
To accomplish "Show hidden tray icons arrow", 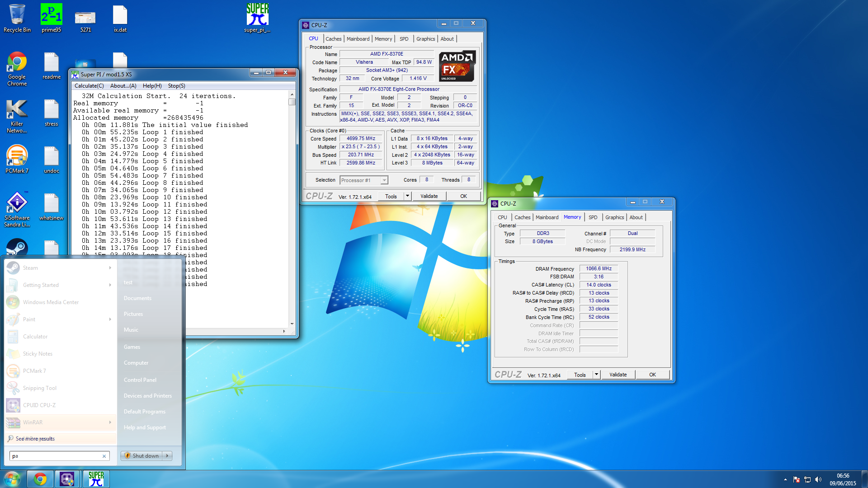I will coord(785,479).
